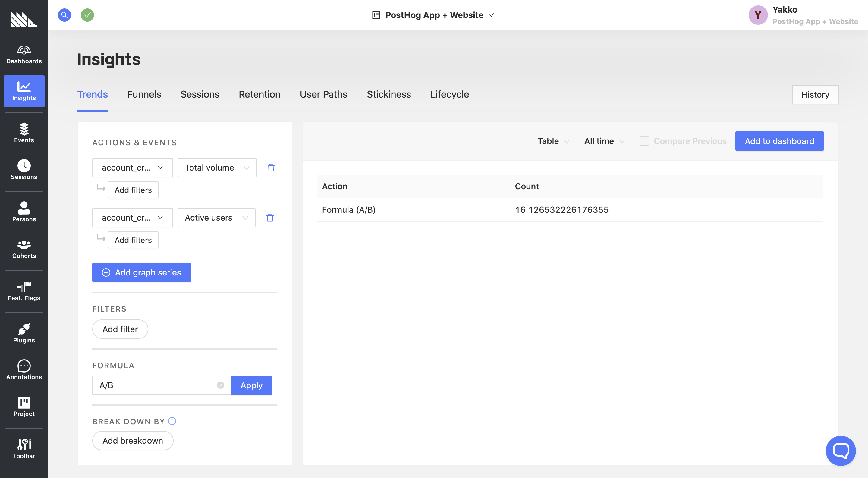868x478 pixels.
Task: Open the Table display type dropdown
Action: click(x=553, y=141)
